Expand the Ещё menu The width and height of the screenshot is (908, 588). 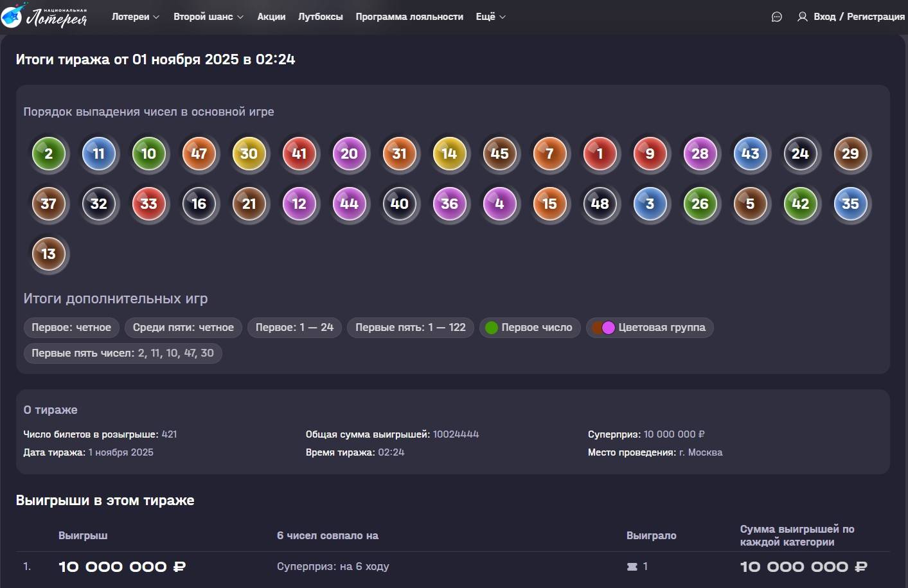490,17
